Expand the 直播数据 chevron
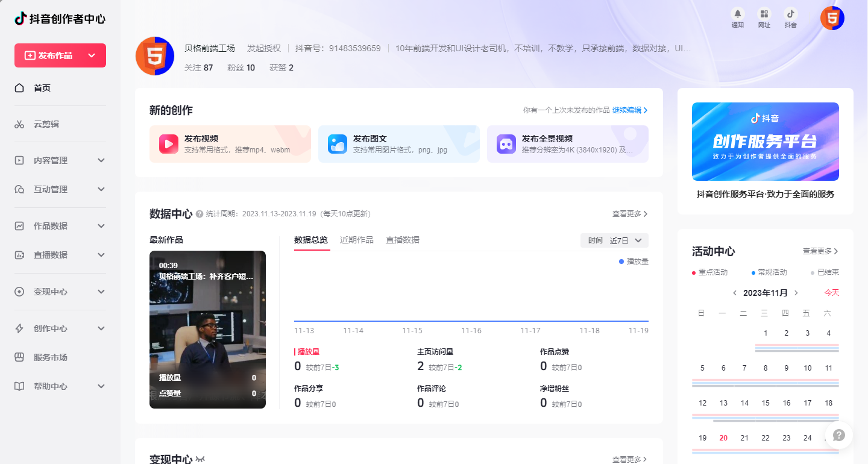The width and height of the screenshot is (868, 464). tap(101, 255)
